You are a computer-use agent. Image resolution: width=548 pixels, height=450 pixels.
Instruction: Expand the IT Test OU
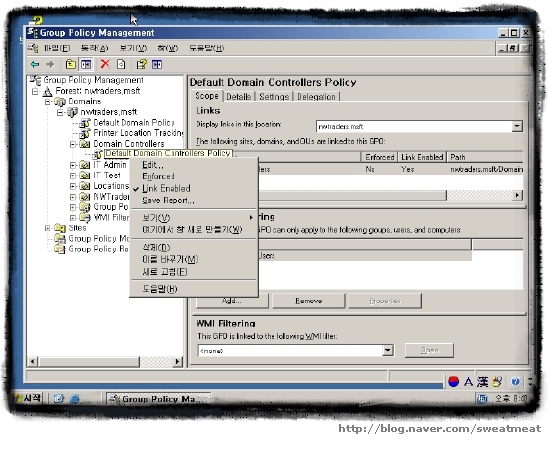tap(73, 176)
